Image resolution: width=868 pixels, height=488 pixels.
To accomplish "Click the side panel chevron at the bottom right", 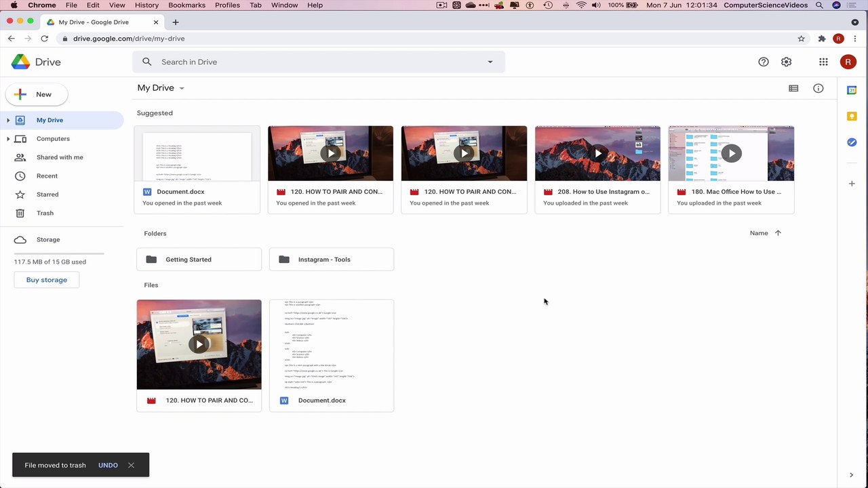I will coord(852,475).
